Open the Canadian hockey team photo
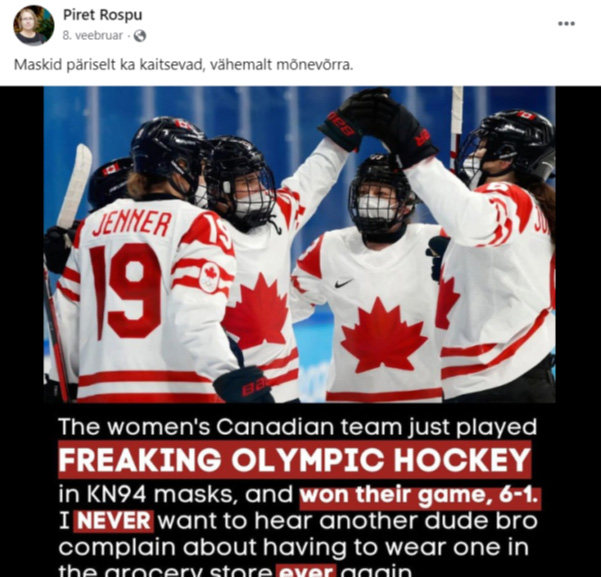Image resolution: width=602 pixels, height=578 pixels. pyautogui.click(x=299, y=244)
